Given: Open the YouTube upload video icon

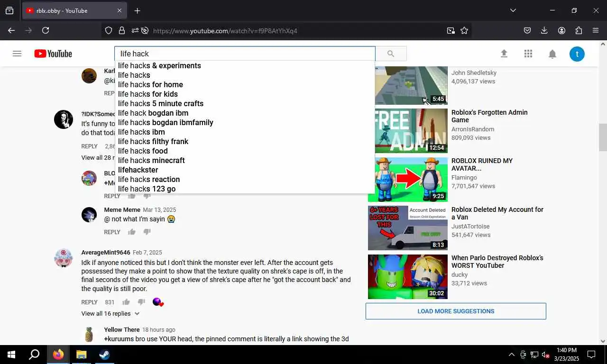Looking at the screenshot, I should (504, 54).
